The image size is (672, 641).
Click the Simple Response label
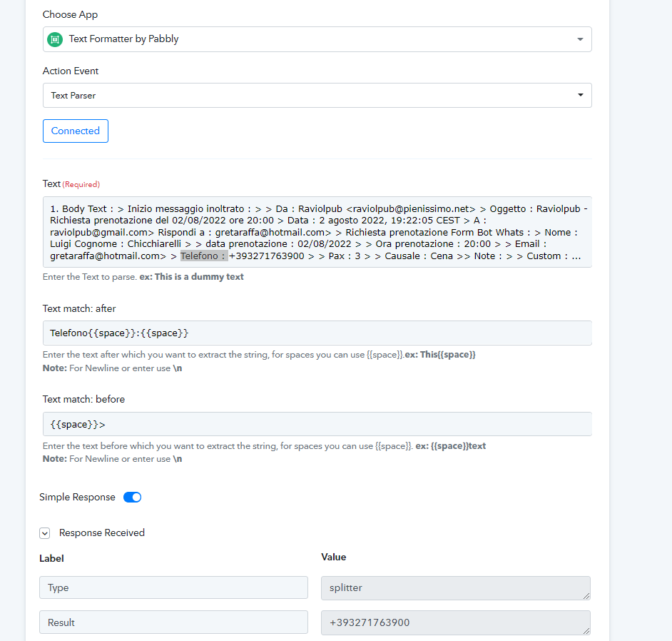pyautogui.click(x=77, y=497)
